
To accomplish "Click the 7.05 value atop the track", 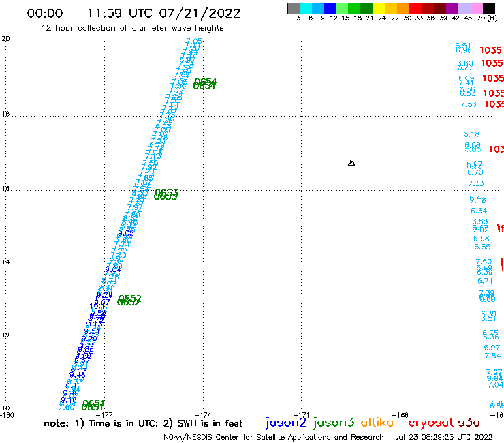I will (x=194, y=42).
